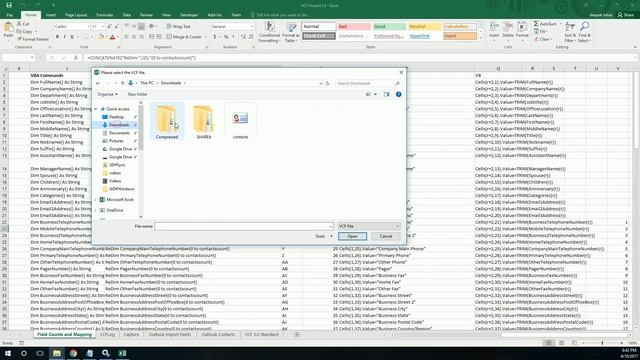
Task: Switch to the Outlook Contacts sheet tab
Action: coord(218,335)
